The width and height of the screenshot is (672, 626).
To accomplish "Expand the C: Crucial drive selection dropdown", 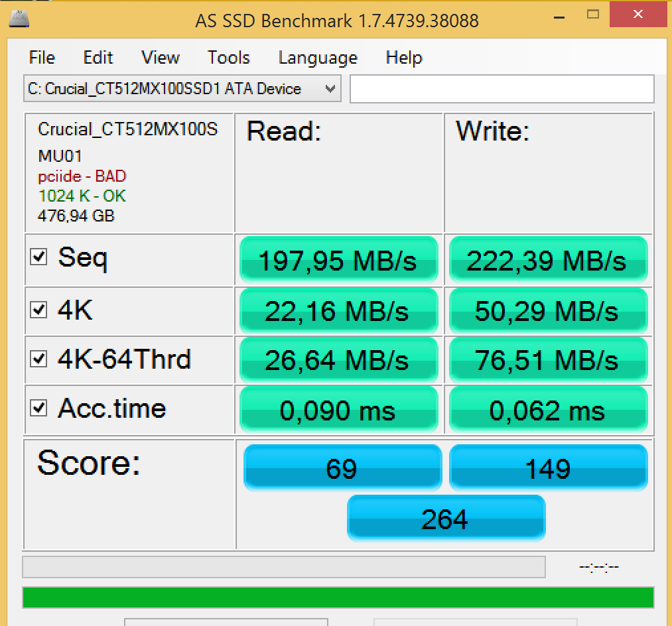I will click(182, 89).
